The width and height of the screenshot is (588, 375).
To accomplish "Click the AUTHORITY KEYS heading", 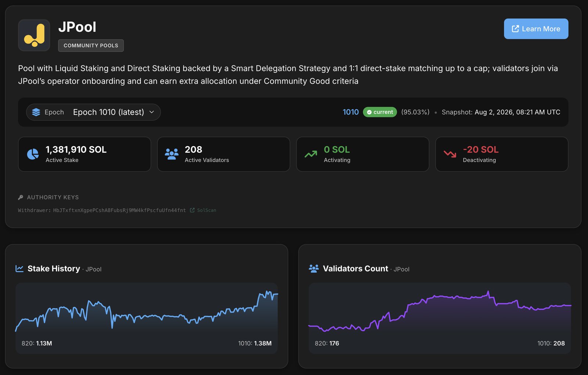I will pyautogui.click(x=53, y=197).
